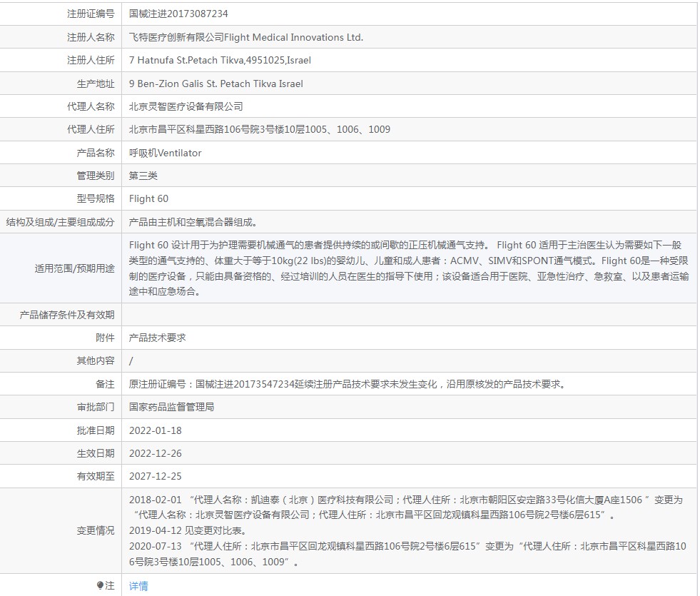
Task: Select change record line 2019-04-12 见变更对比表
Action: [x=188, y=530]
